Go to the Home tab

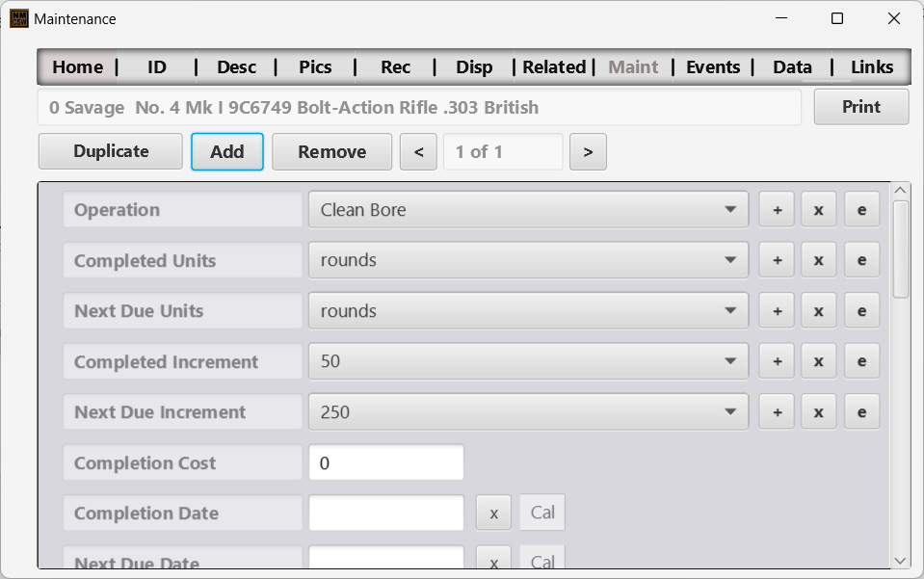pyautogui.click(x=77, y=67)
